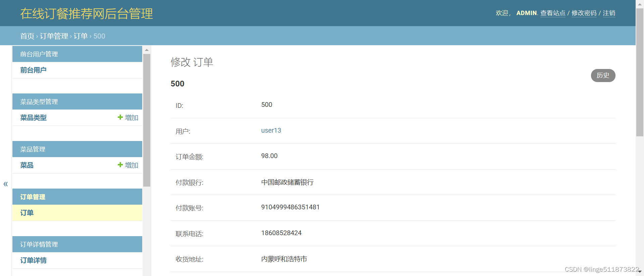Open 订单详情 in the sidebar
Image resolution: width=644 pixels, height=276 pixels.
(x=33, y=260)
